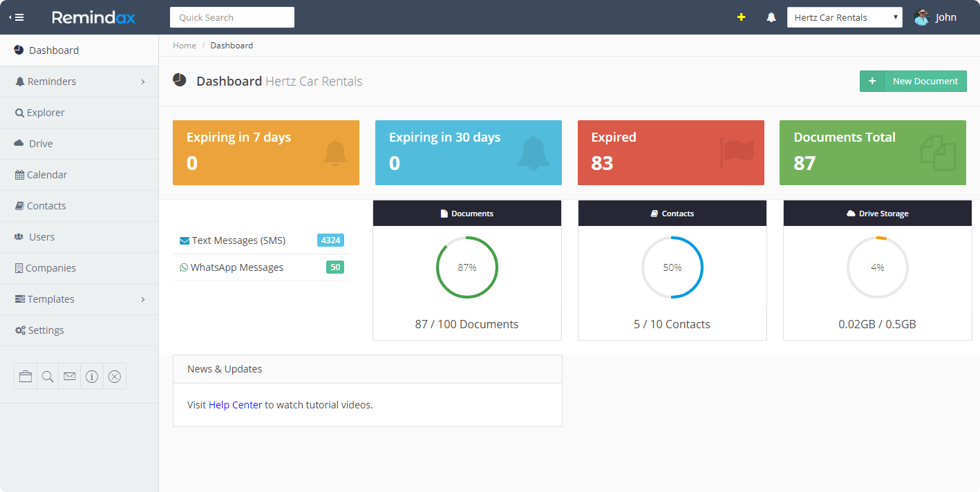Click the New Document button
This screenshot has width=980, height=492.
click(x=913, y=81)
